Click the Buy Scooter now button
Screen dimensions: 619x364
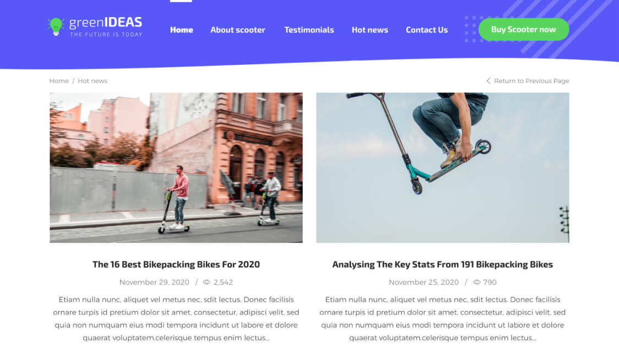(523, 29)
